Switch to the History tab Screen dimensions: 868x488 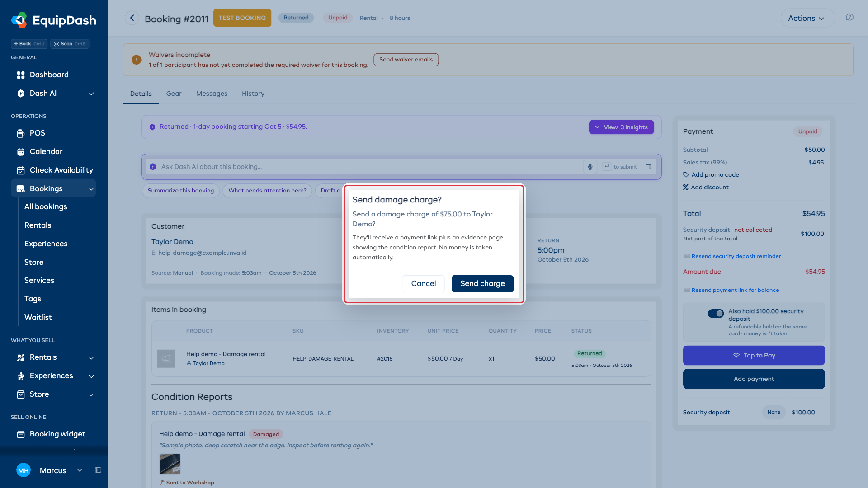point(253,94)
